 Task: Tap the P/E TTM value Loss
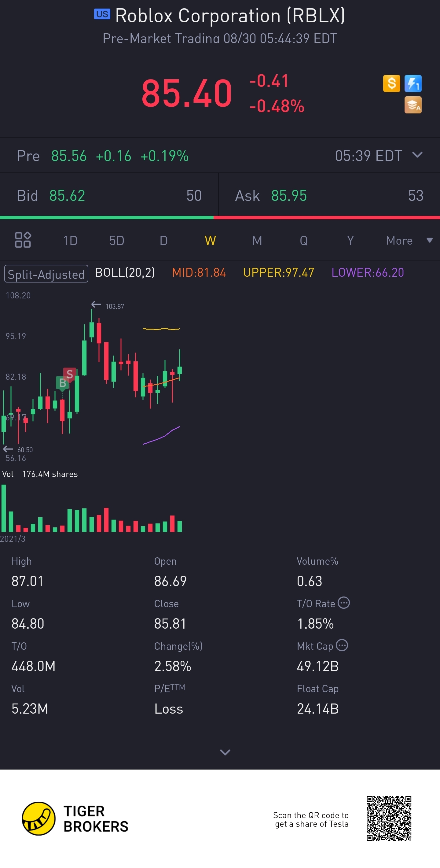tap(169, 709)
